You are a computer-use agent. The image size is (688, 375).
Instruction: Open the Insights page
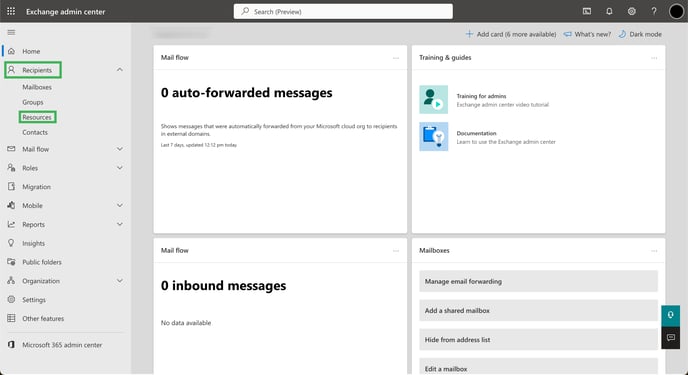(33, 243)
